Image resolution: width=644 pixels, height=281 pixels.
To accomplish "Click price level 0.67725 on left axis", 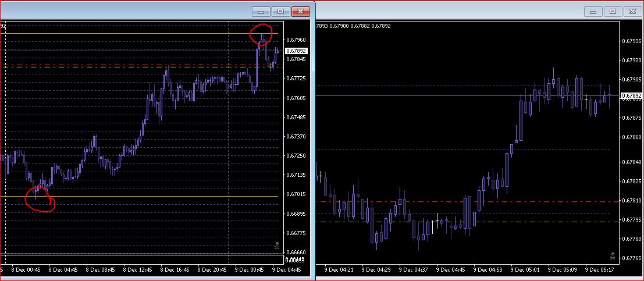I will point(296,78).
